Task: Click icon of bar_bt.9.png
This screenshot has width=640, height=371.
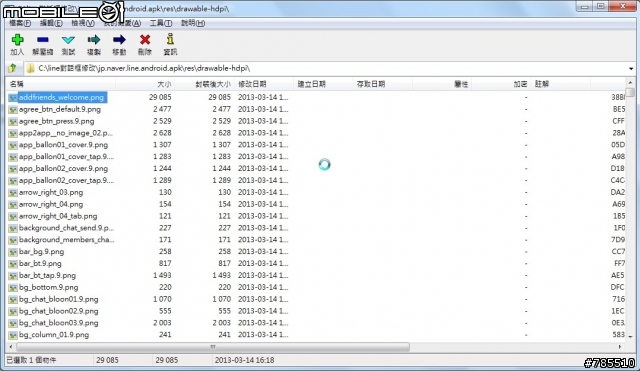Action: pyautogui.click(x=13, y=264)
